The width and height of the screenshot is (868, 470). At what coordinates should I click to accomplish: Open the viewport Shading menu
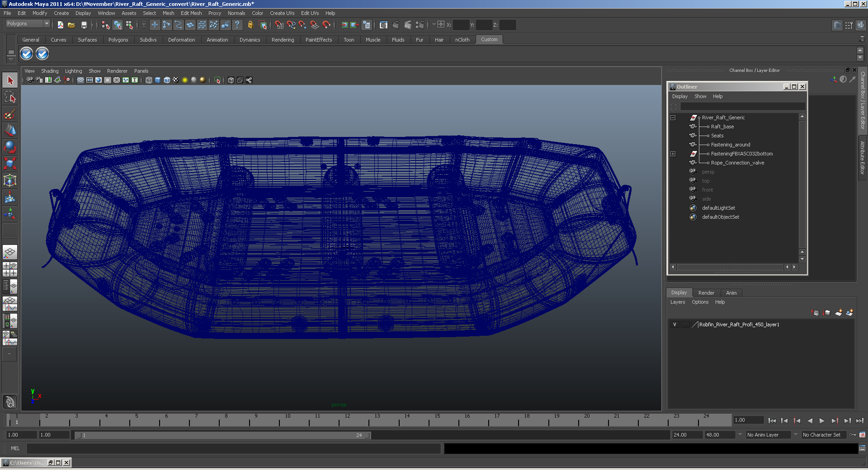click(50, 71)
